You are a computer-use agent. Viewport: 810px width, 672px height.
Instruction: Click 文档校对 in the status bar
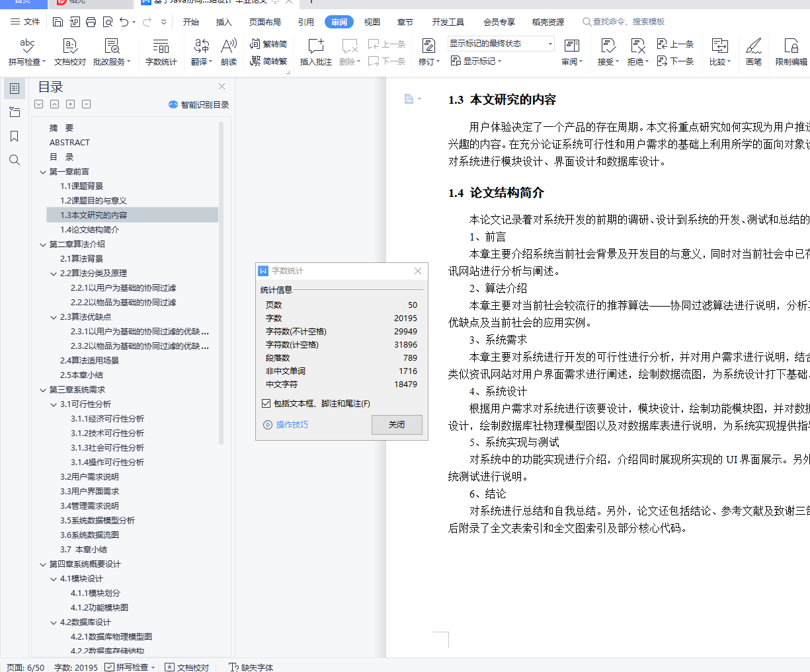tap(187, 667)
